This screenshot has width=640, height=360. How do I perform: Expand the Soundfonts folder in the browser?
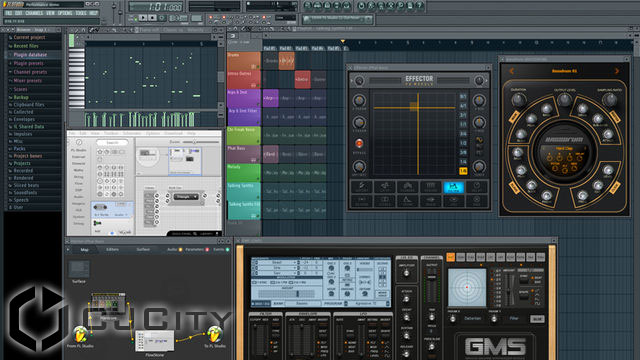(25, 193)
